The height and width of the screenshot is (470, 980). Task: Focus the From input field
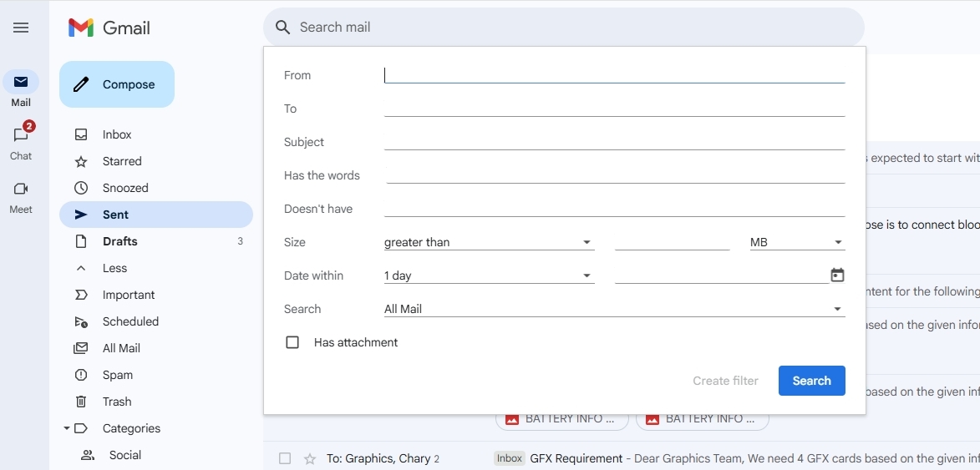[614, 75]
